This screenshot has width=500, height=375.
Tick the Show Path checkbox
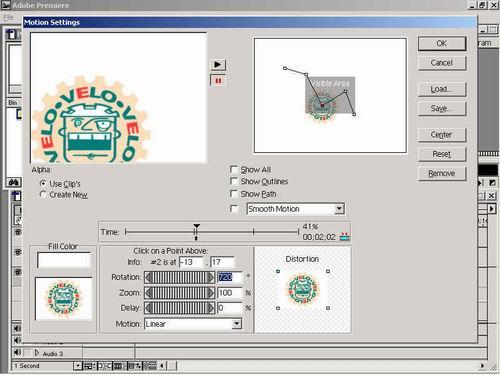coord(234,194)
